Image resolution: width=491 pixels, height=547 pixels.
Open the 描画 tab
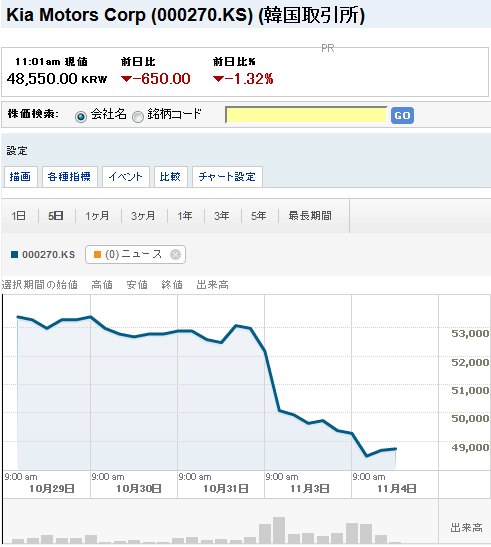[21, 177]
